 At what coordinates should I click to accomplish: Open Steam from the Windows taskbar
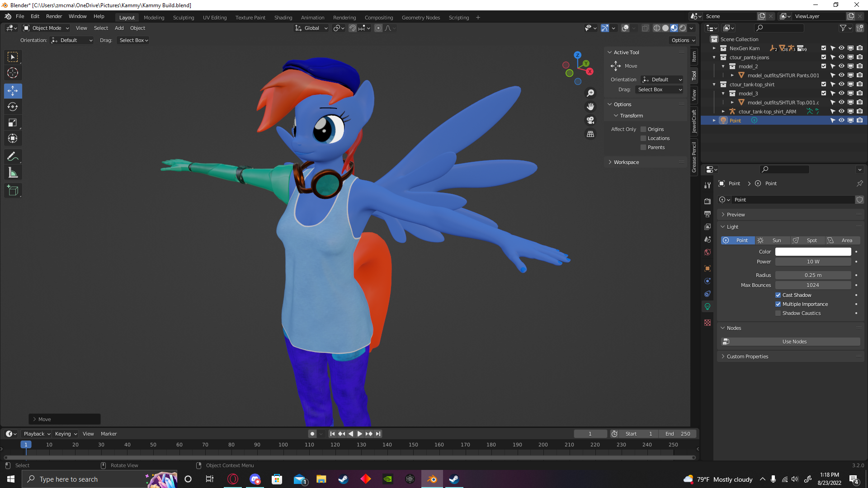tap(343, 479)
